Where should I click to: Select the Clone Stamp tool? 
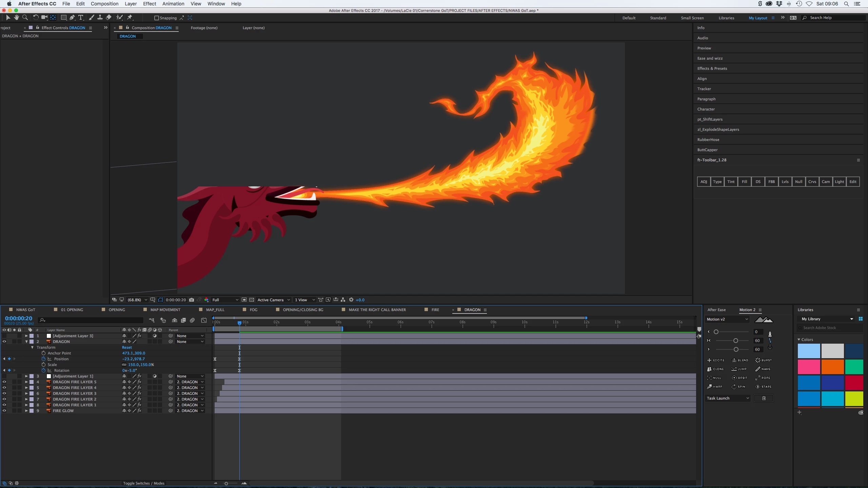[100, 18]
